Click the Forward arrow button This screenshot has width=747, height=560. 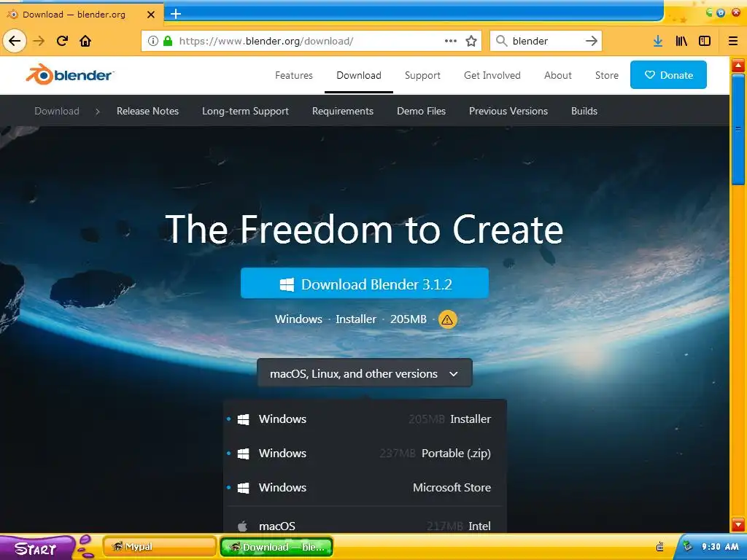(x=39, y=41)
